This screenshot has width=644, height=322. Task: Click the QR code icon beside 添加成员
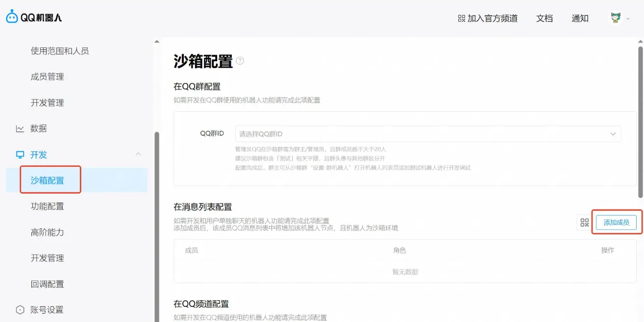point(584,223)
